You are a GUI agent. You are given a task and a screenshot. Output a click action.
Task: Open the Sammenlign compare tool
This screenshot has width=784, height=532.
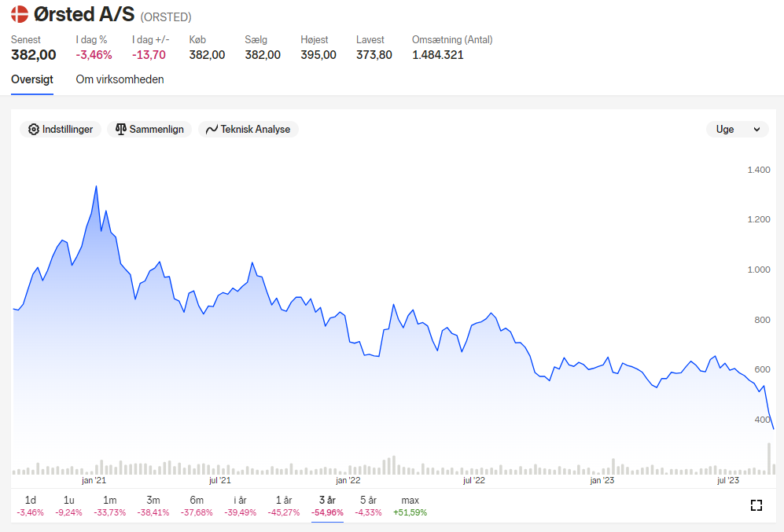pyautogui.click(x=149, y=130)
